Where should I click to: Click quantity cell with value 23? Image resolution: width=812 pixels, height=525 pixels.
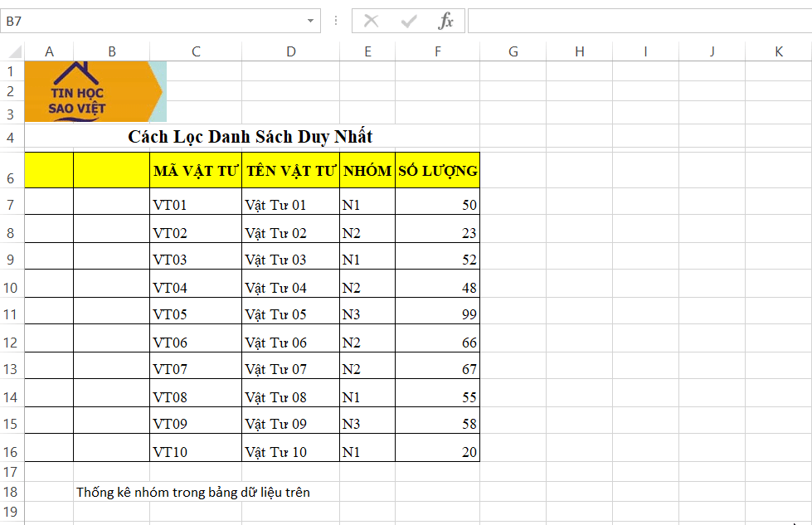tap(438, 229)
